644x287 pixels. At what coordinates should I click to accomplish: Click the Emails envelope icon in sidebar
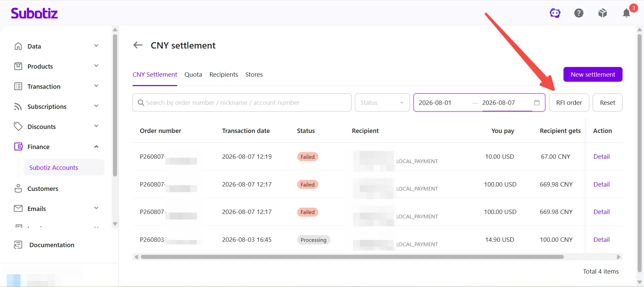click(x=18, y=209)
